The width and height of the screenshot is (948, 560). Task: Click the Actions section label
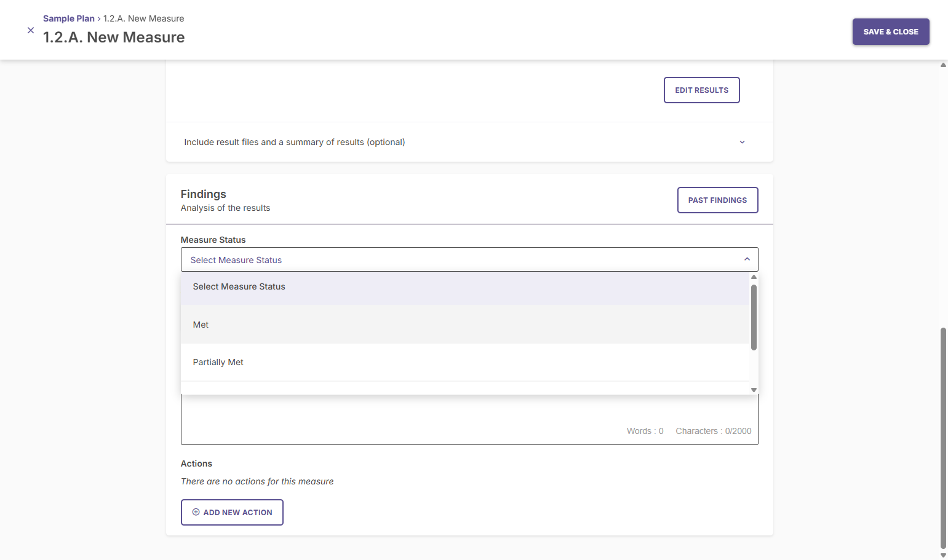[x=196, y=463]
